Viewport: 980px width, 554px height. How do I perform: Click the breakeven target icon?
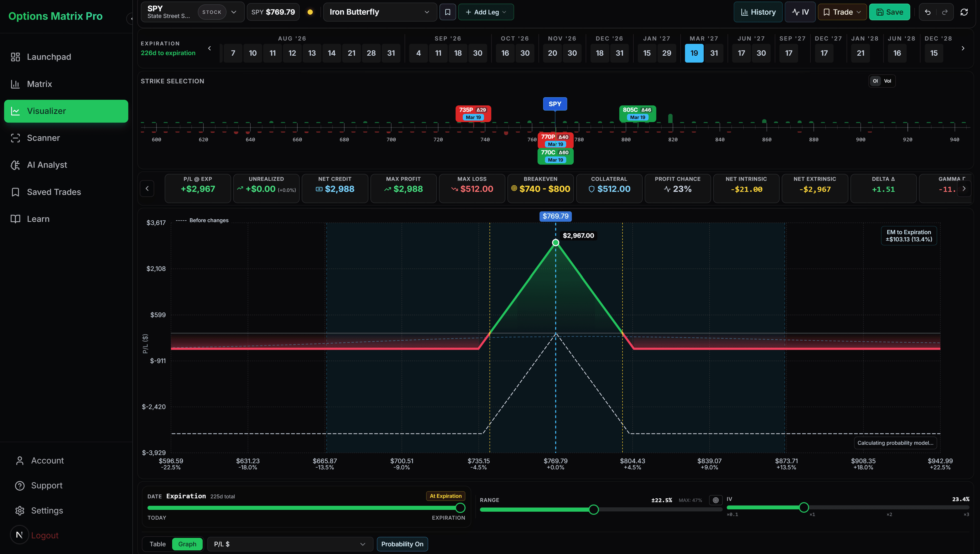coord(514,188)
